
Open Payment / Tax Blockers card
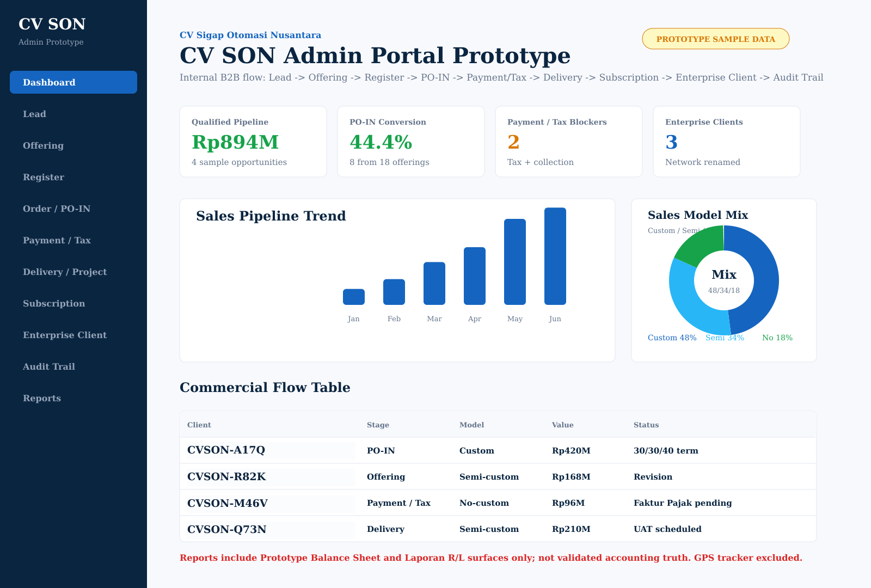tap(569, 142)
